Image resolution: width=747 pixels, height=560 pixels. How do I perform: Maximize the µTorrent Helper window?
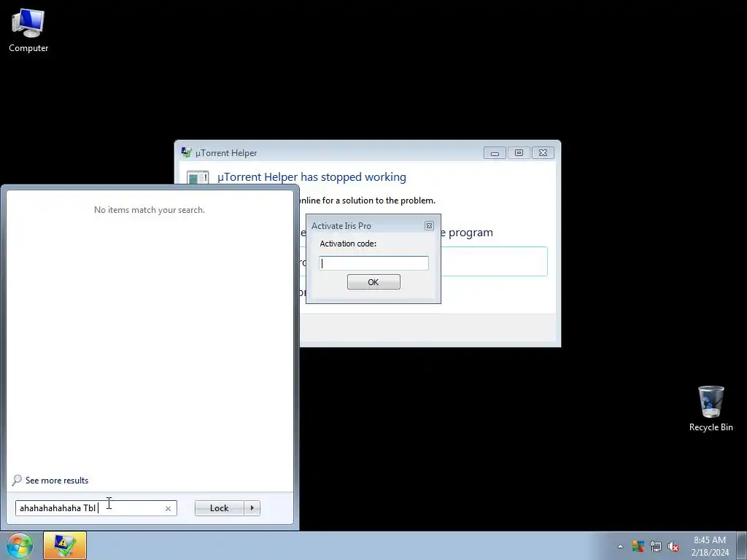(x=519, y=153)
